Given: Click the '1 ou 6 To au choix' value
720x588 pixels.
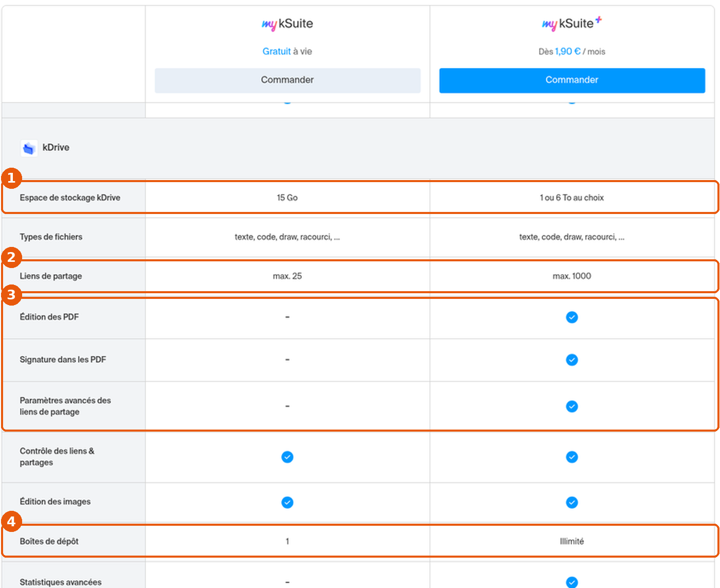Looking at the screenshot, I should 572,198.
